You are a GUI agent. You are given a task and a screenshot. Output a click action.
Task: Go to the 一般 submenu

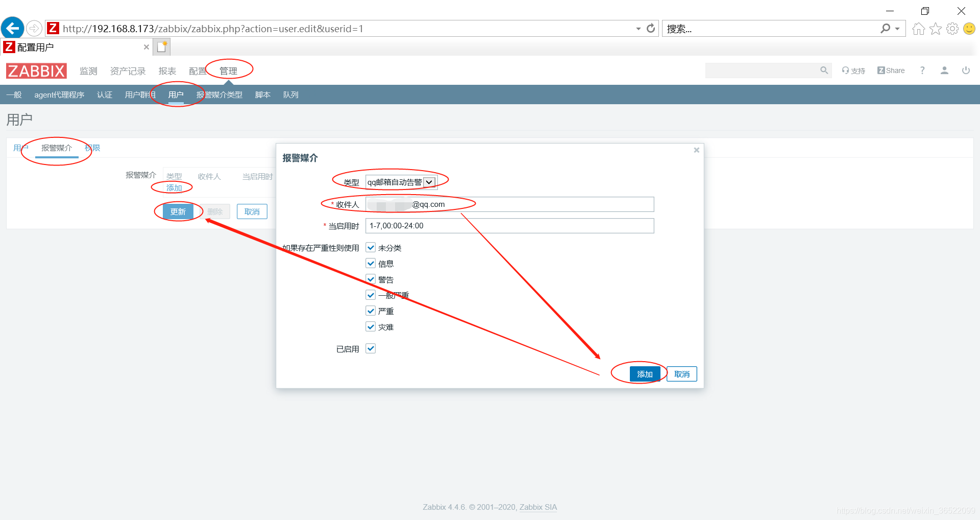click(x=14, y=95)
